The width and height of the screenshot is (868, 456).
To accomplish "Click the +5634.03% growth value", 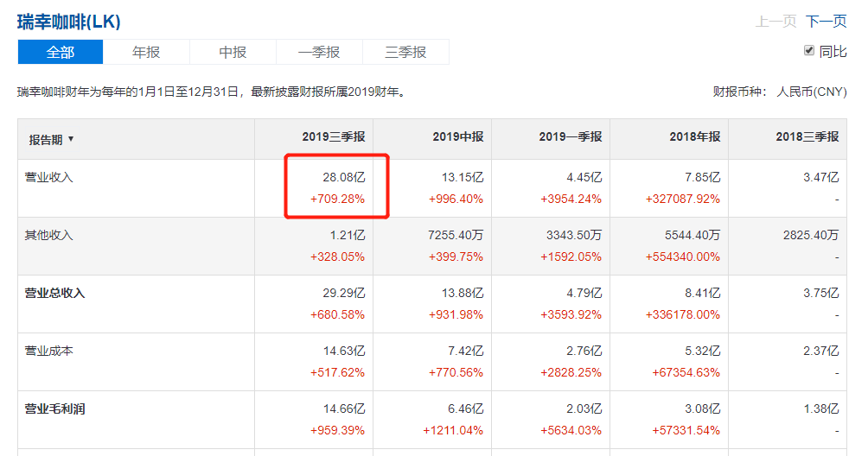I will tap(571, 431).
